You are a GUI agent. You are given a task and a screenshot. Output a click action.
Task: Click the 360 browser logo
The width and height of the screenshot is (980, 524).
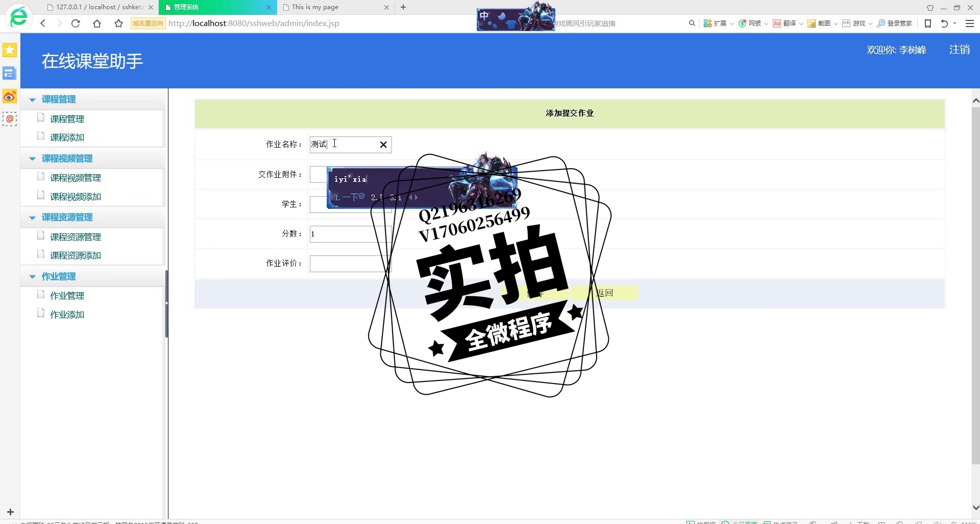coord(19,17)
